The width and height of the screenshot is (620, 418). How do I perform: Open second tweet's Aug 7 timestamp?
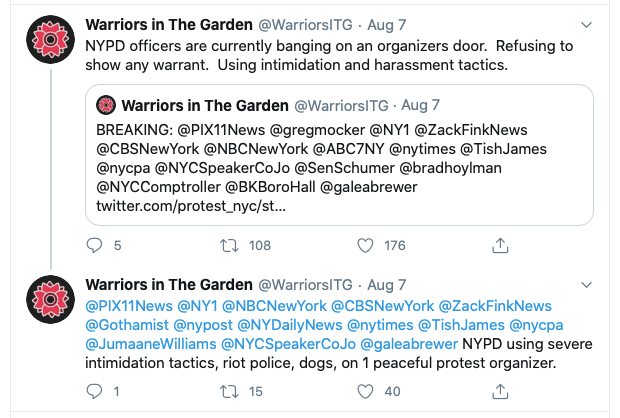pos(386,284)
